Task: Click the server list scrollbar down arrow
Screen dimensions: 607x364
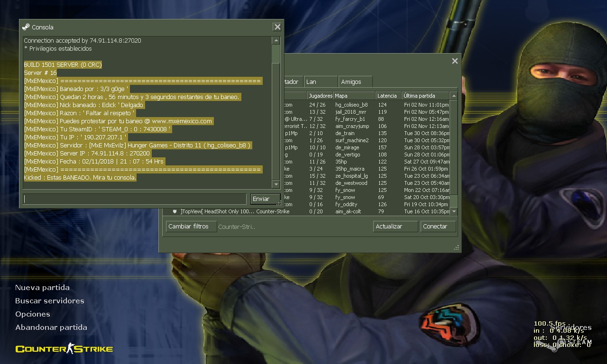Action: coord(454,211)
